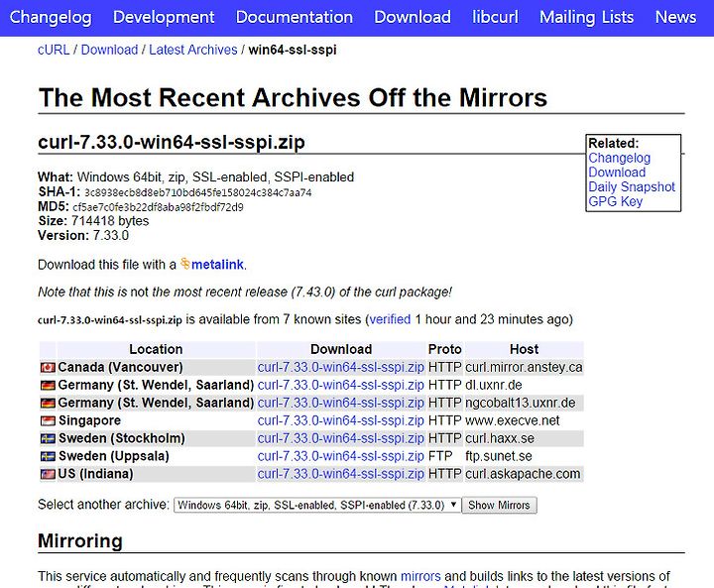Click the Location column header

pos(156,349)
